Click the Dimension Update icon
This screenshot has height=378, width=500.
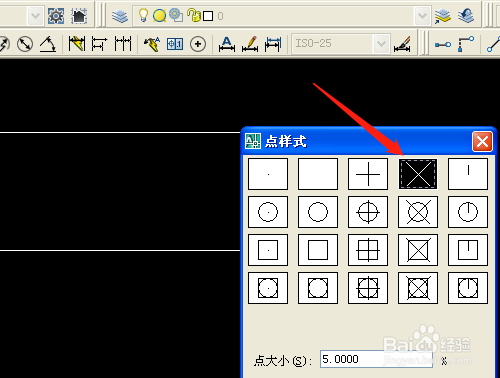pos(273,44)
